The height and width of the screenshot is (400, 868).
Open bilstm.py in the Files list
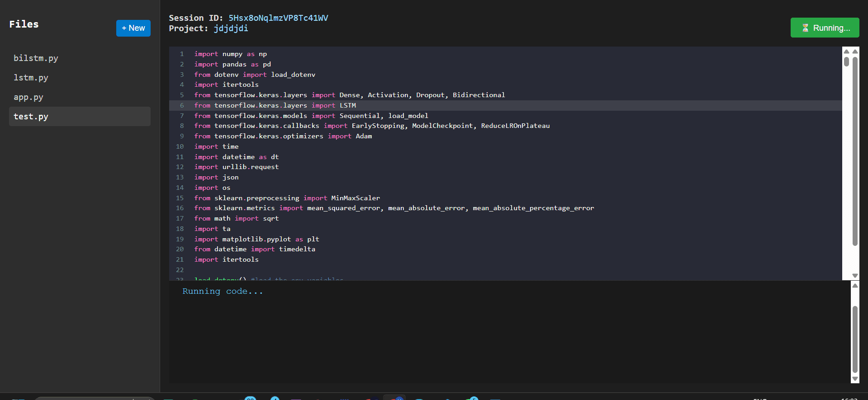80,58
